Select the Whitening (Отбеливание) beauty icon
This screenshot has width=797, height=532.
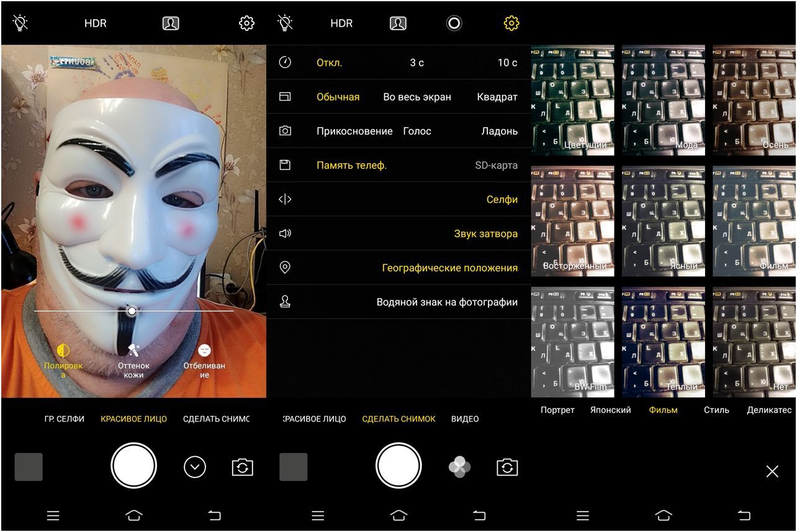coord(204,351)
